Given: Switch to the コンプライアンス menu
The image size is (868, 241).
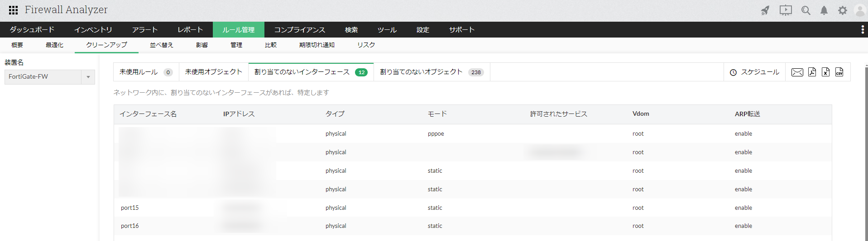Looking at the screenshot, I should (299, 30).
